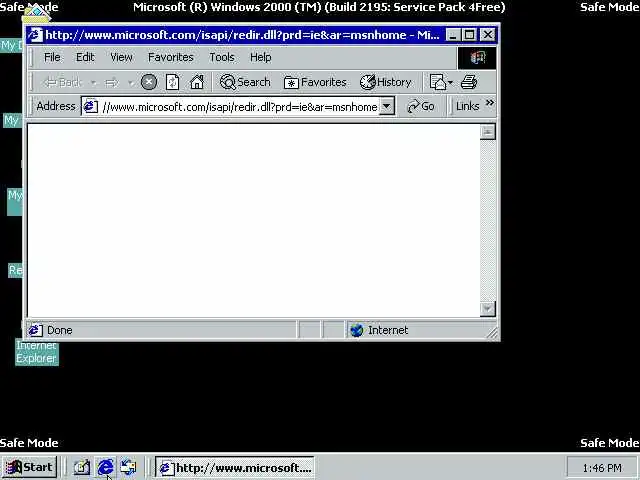This screenshot has width=640, height=480.
Task: Click the 1:46 PM taskbar clock
Action: coord(602,468)
